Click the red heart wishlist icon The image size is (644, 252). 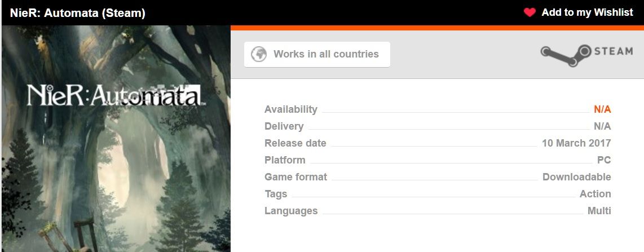click(x=530, y=12)
